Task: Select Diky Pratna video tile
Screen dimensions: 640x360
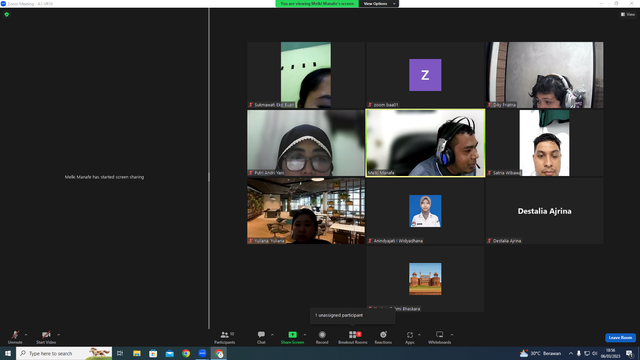Action: (544, 75)
